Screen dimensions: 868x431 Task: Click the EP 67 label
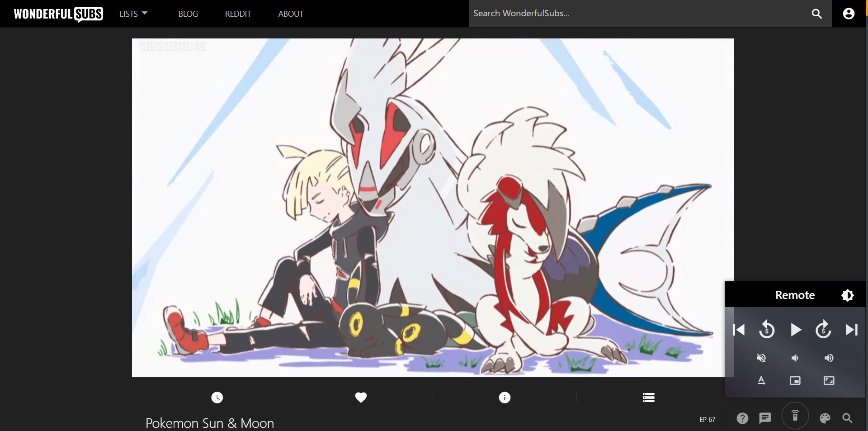click(708, 420)
